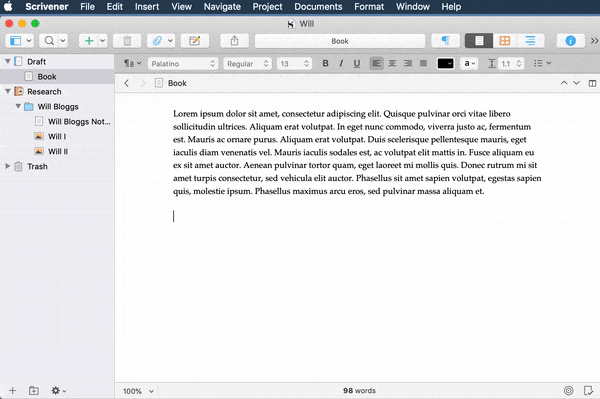Viewport: 600px width, 399px height.
Task: Open the Format menu
Action: click(369, 7)
